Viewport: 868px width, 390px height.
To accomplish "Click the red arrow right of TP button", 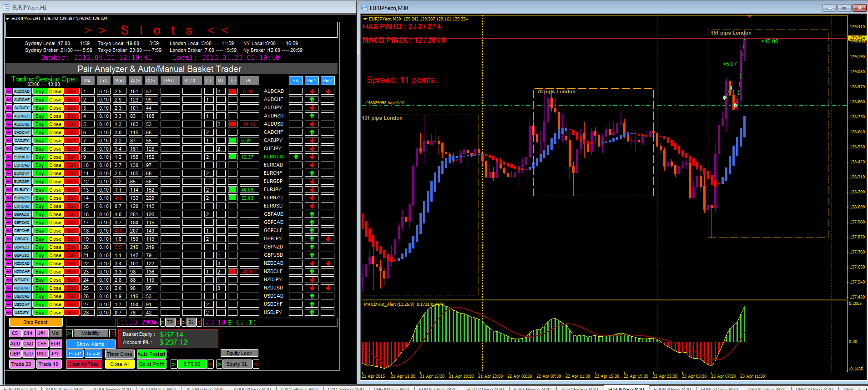I will coord(177,323).
